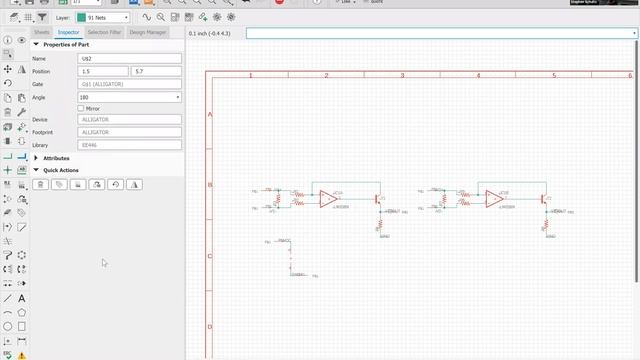Open the Errors warning icon
This screenshot has height=360, width=640.
coord(22,356)
